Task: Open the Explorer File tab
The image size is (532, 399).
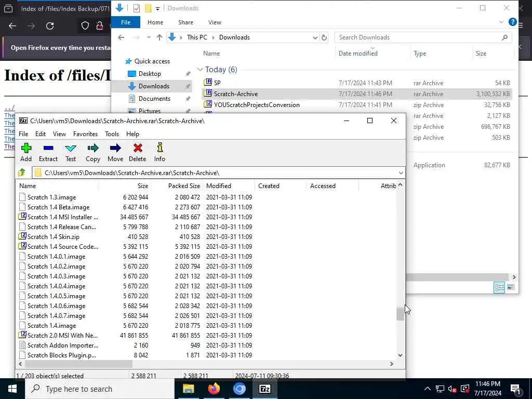Action: (126, 22)
